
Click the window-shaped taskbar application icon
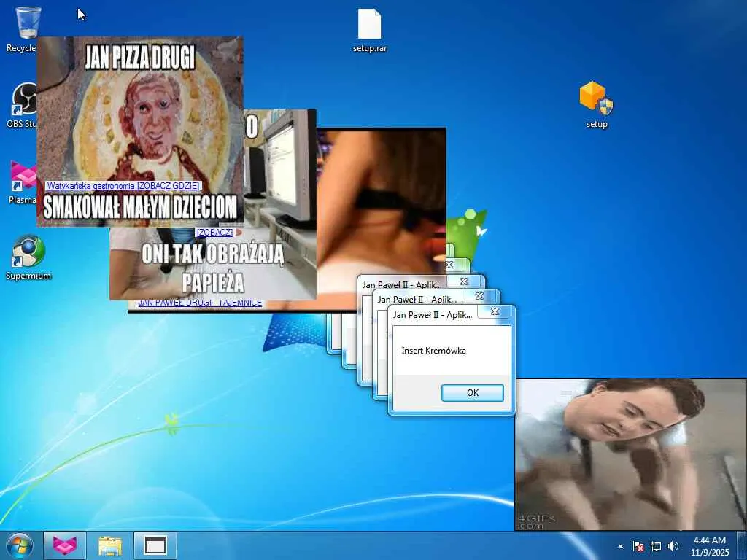[155, 545]
